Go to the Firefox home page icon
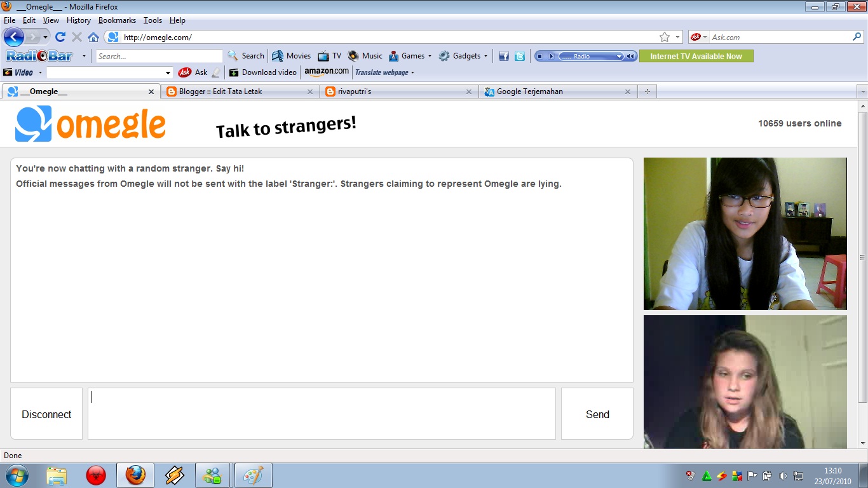Image resolution: width=868 pixels, height=488 pixels. click(93, 37)
